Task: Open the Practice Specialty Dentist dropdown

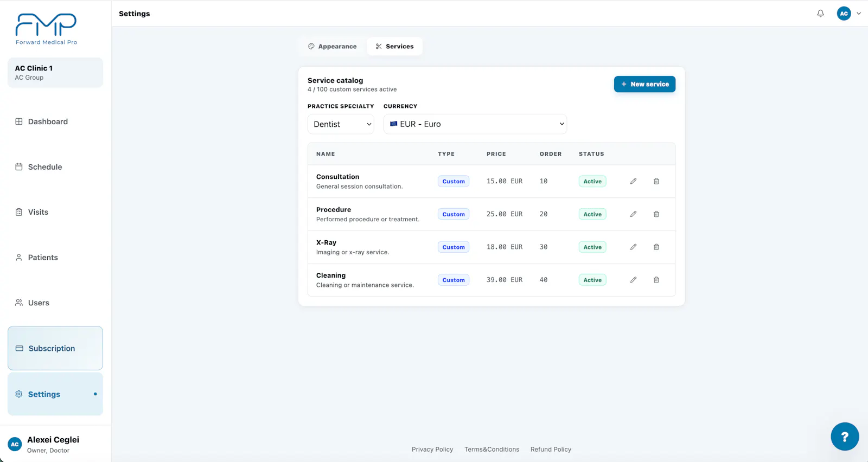Action: [x=341, y=124]
